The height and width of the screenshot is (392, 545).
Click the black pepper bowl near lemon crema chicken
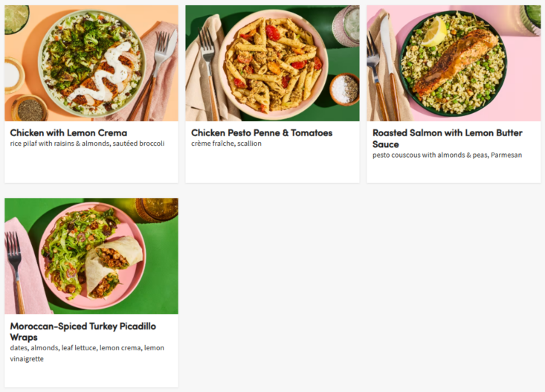[x=30, y=109]
